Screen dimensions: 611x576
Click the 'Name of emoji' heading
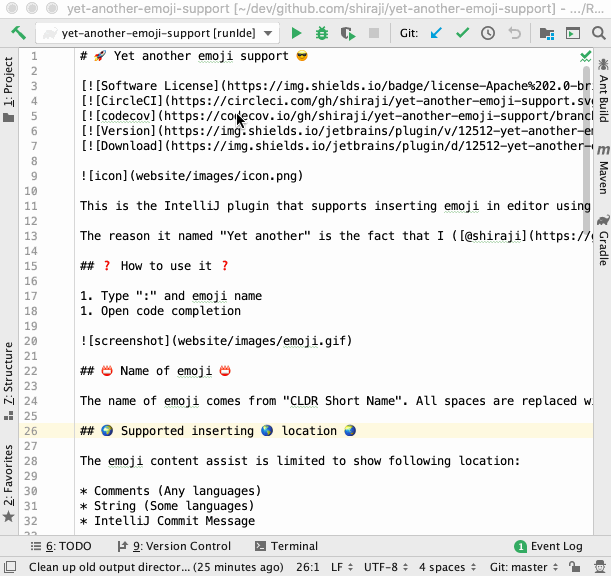(x=155, y=371)
